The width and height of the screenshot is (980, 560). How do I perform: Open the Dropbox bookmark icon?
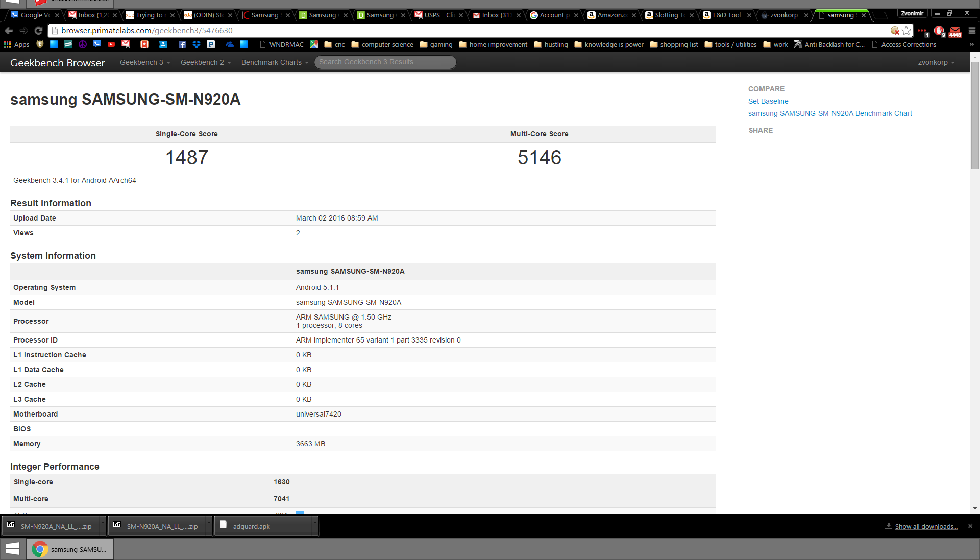(x=197, y=45)
